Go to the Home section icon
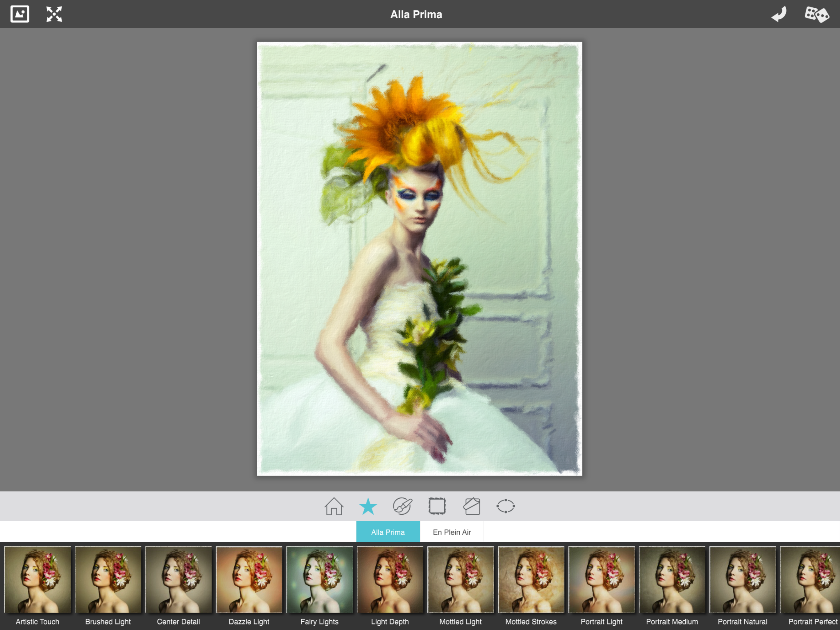 click(334, 506)
